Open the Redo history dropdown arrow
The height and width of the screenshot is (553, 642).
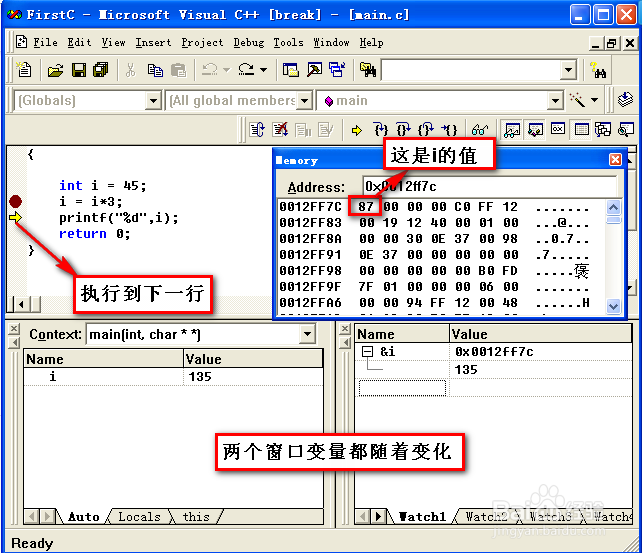tap(264, 70)
